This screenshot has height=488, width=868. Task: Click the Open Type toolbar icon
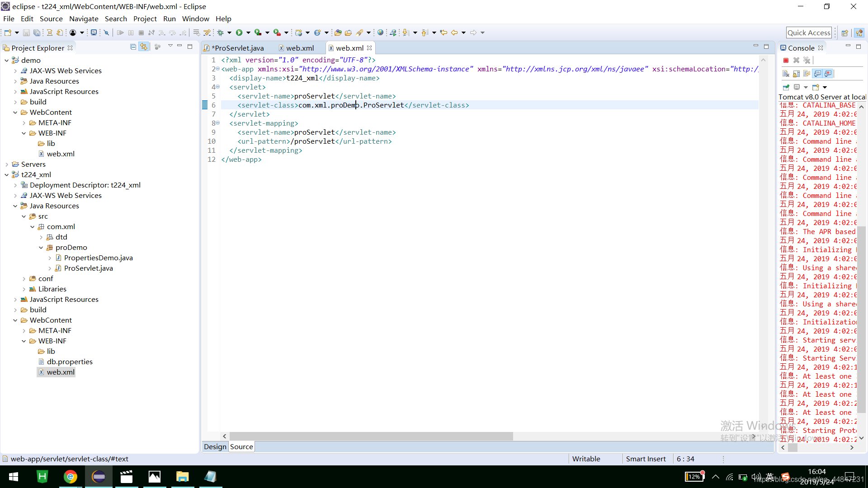(338, 33)
